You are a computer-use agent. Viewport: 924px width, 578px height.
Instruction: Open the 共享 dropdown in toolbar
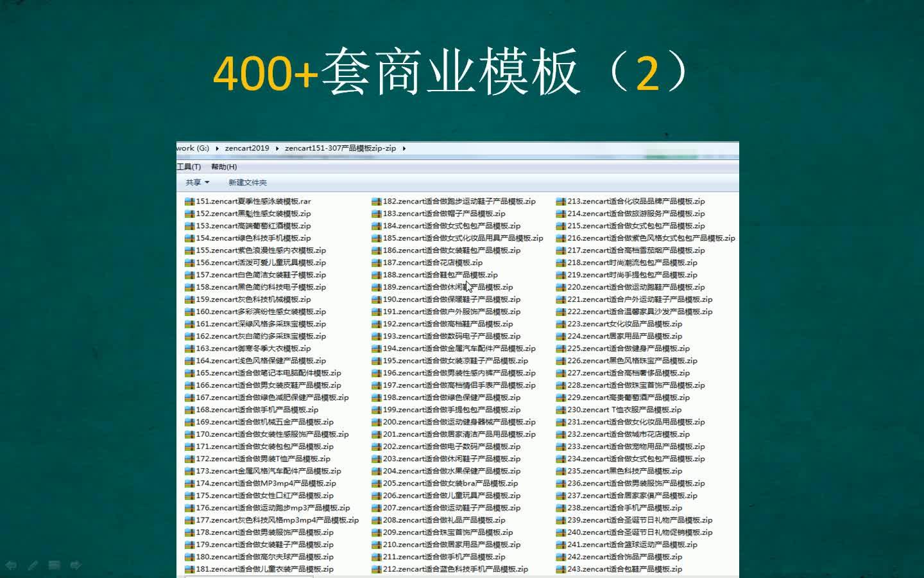tap(198, 182)
